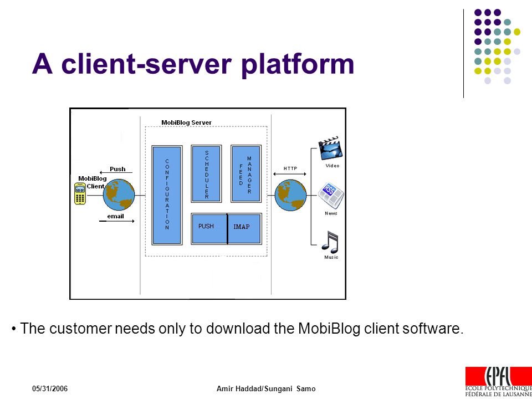532x399 pixels.
Task: Click the yellow mobile phone icon
Action: [x=80, y=194]
